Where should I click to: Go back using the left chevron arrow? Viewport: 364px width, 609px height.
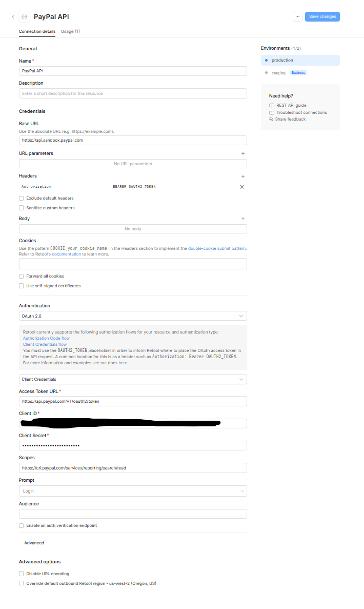point(13,17)
